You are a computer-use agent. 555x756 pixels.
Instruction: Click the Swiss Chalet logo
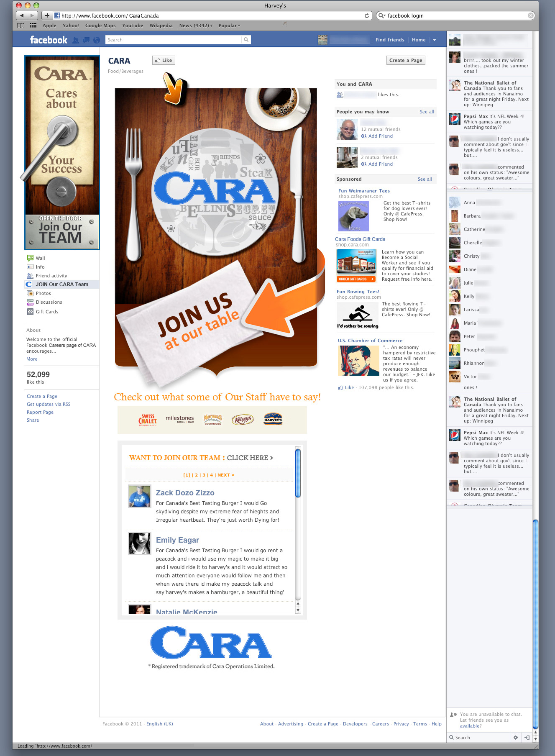click(148, 420)
